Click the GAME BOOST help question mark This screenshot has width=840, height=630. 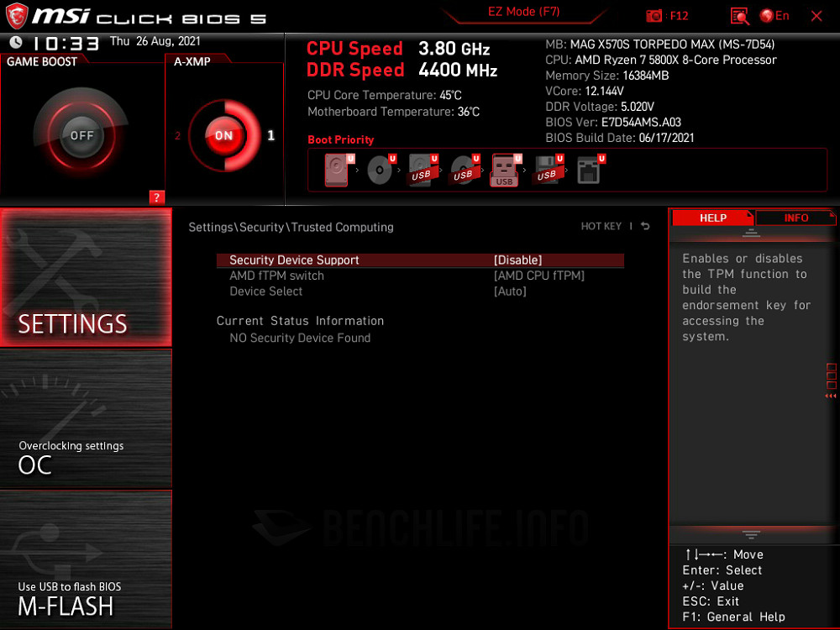coord(156,198)
